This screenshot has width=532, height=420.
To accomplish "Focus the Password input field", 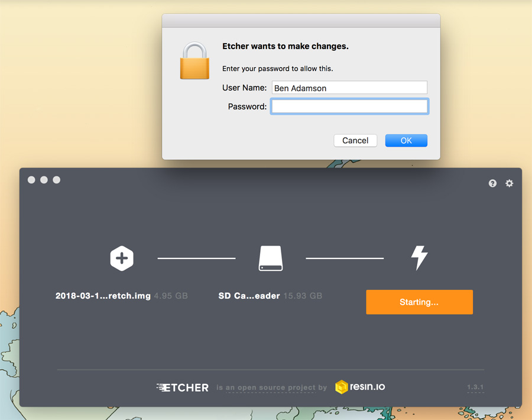I will 349,106.
